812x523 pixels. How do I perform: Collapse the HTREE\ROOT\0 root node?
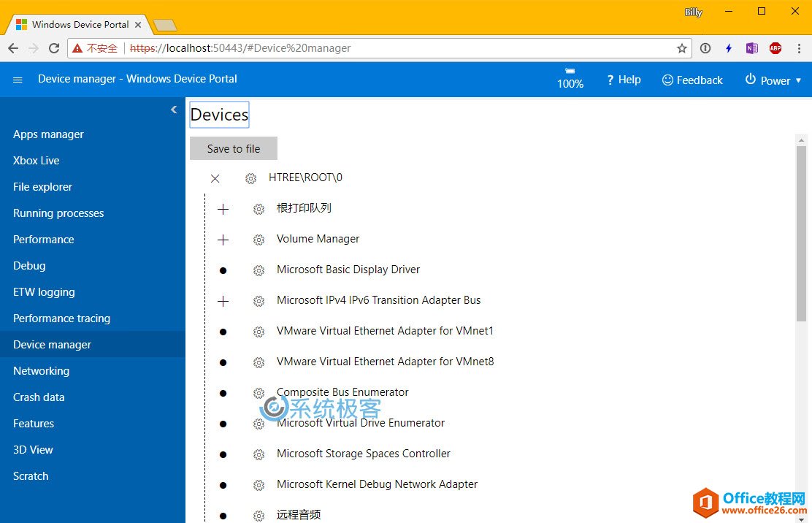coord(215,178)
